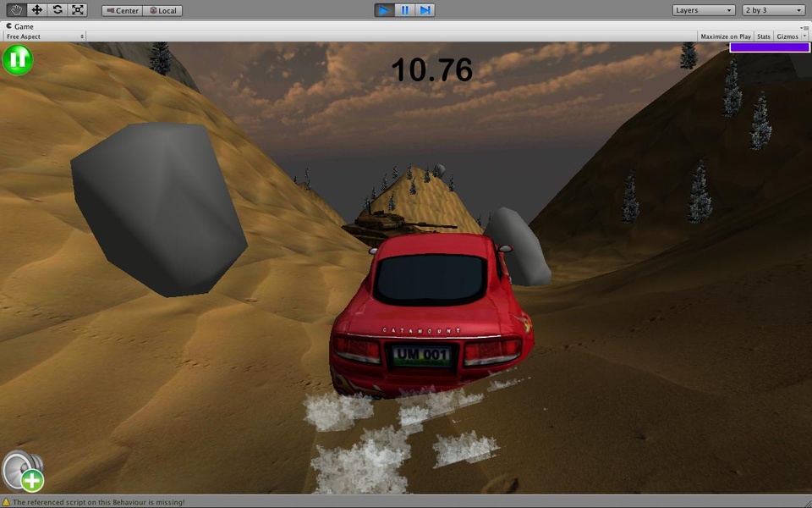Image resolution: width=812 pixels, height=508 pixels.
Task: Click the warning icon in status bar
Action: tap(6, 502)
